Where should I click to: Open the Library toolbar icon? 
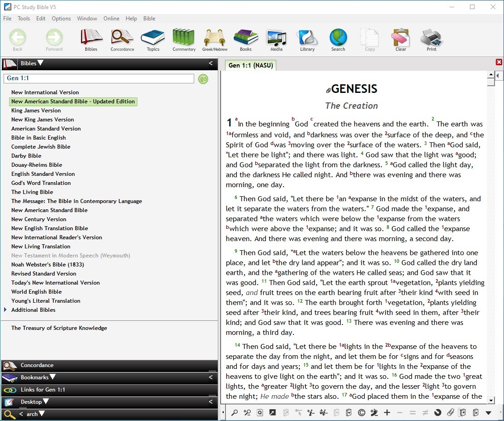(x=307, y=40)
